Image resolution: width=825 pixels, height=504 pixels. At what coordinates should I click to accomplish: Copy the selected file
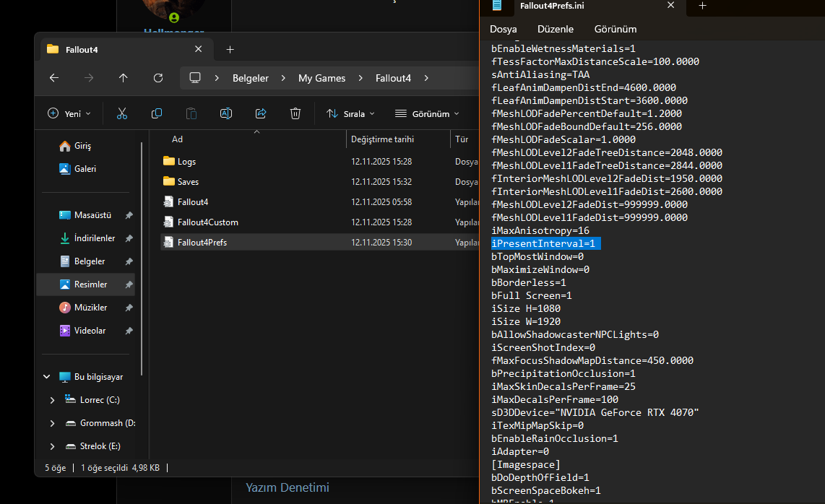pyautogui.click(x=157, y=113)
